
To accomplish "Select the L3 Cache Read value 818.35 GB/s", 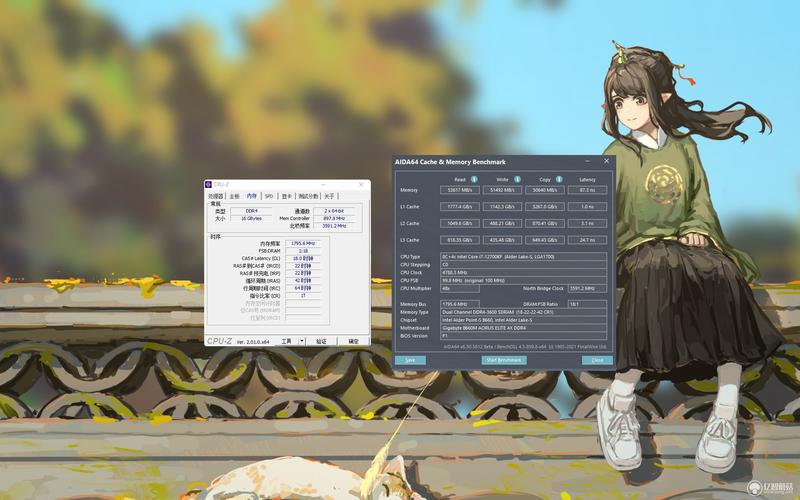I will pos(460,240).
